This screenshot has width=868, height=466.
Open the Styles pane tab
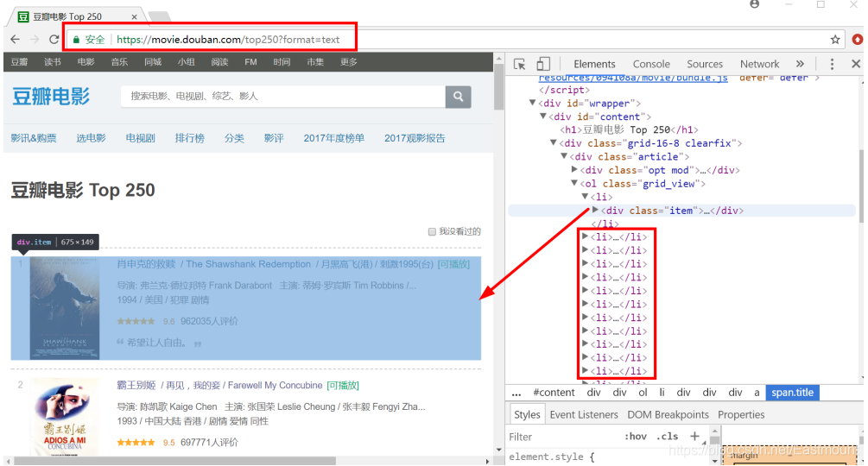(527, 414)
